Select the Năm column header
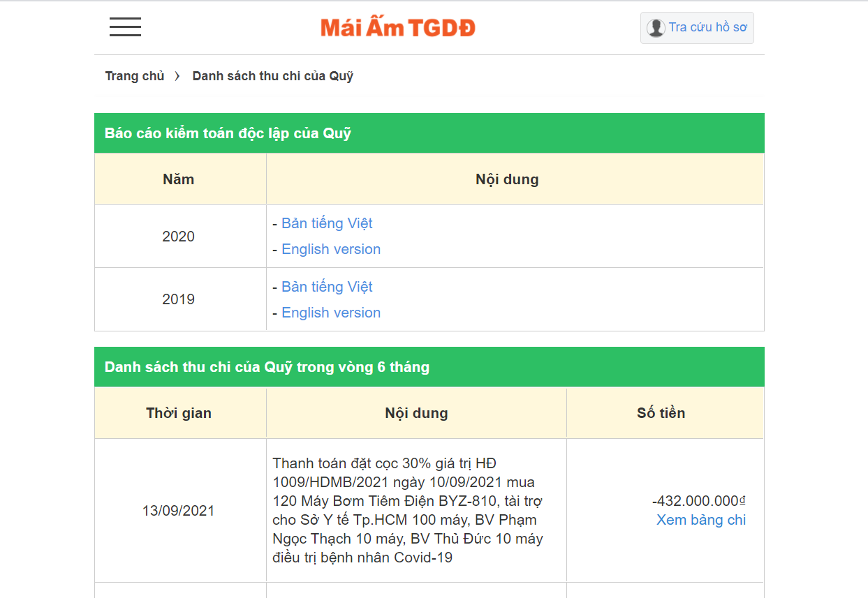Viewport: 868px width, 598px height. click(178, 179)
